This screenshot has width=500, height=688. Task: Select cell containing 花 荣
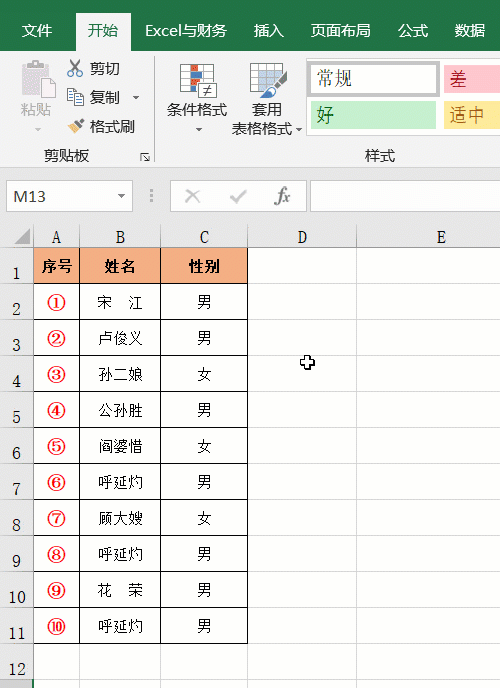(120, 590)
